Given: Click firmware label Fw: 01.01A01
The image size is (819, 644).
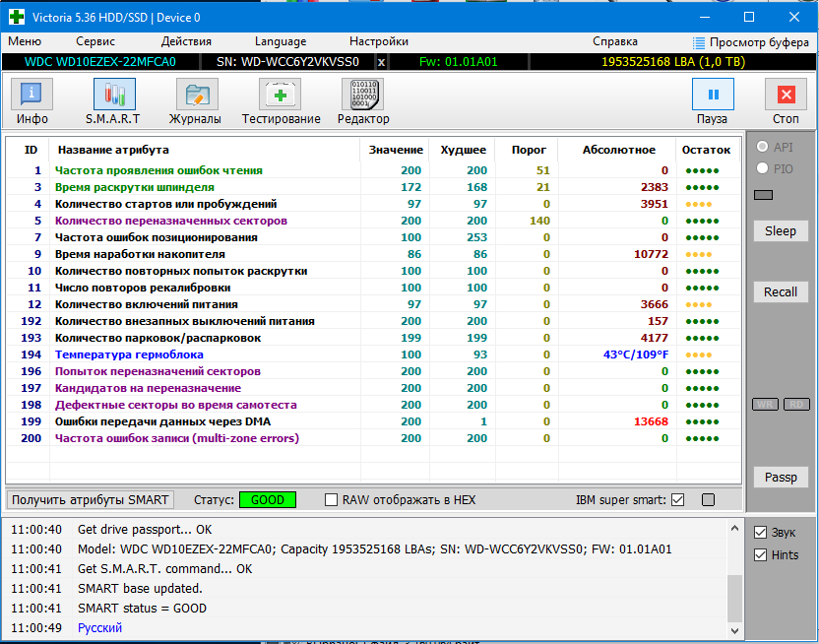Looking at the screenshot, I should pyautogui.click(x=458, y=62).
